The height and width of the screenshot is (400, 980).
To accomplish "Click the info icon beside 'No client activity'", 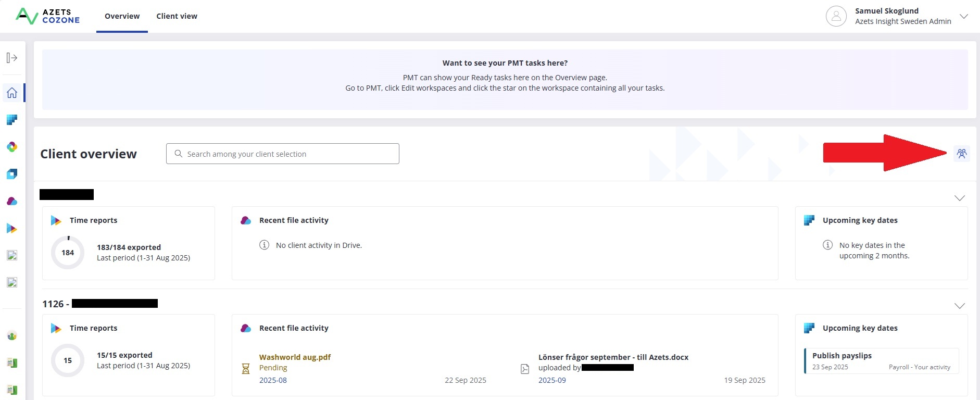I will [265, 245].
